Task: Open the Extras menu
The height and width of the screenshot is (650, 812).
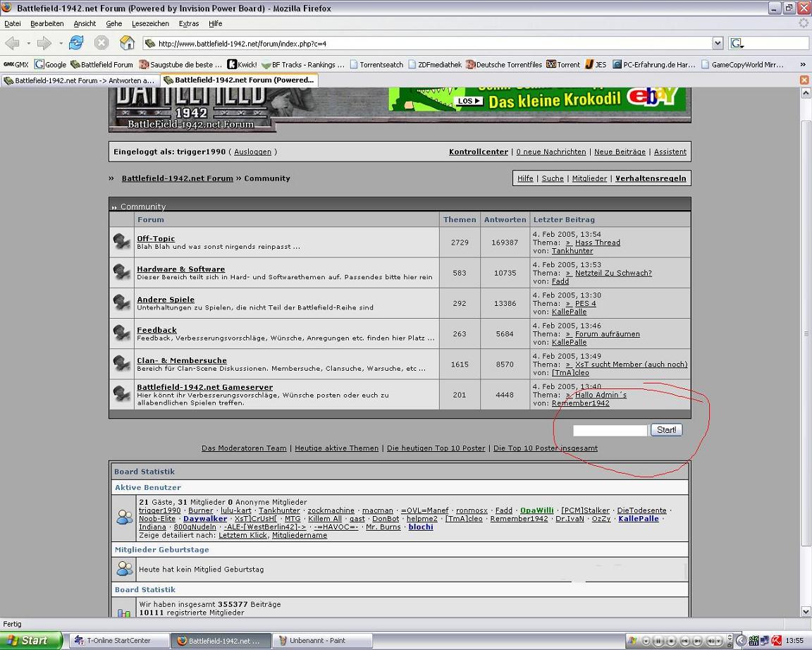Action: point(188,23)
